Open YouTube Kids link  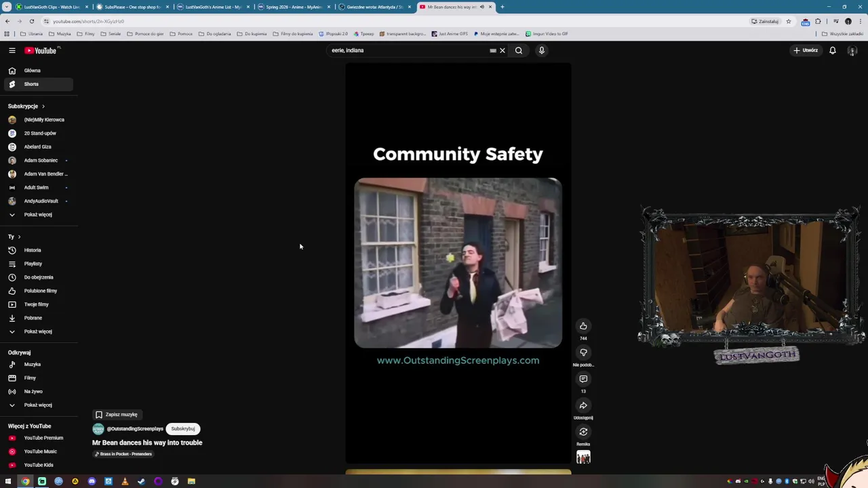click(x=39, y=465)
